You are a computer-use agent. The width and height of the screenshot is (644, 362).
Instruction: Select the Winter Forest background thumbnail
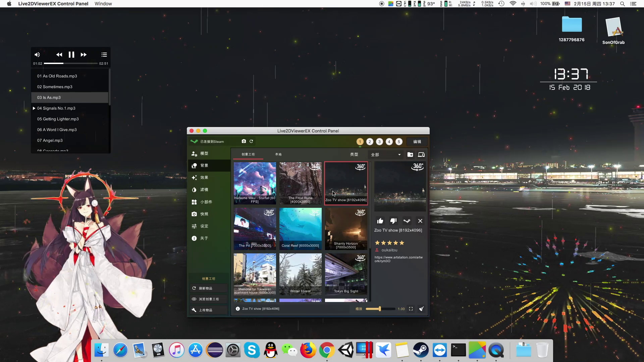click(x=300, y=274)
